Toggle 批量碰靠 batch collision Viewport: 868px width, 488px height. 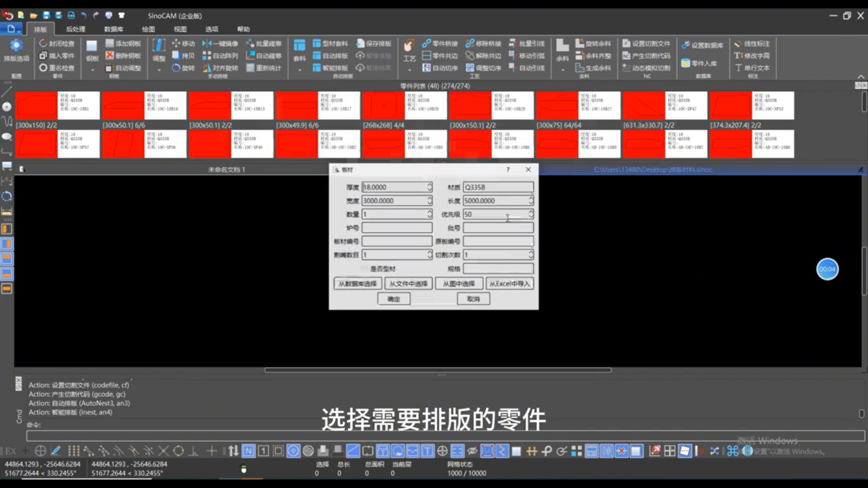click(263, 43)
